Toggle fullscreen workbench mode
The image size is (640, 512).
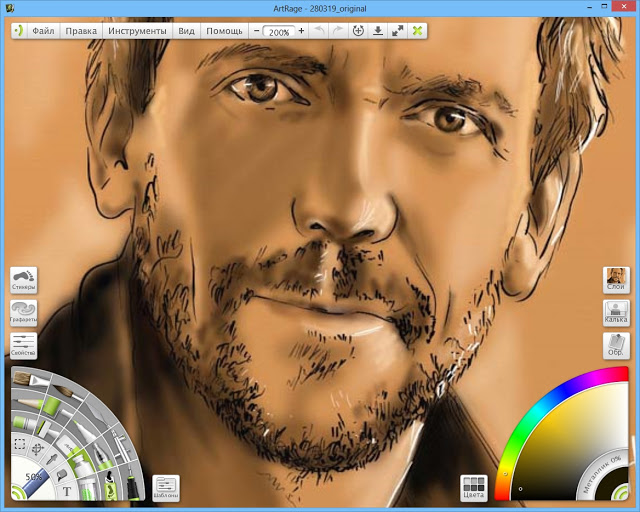(x=398, y=31)
